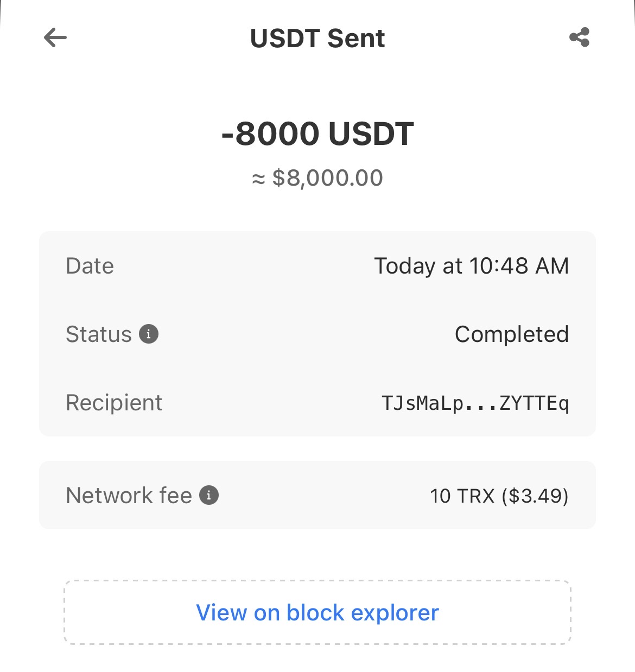Tap the 10:48 AM time text
The image size is (635, 672).
pos(519,266)
